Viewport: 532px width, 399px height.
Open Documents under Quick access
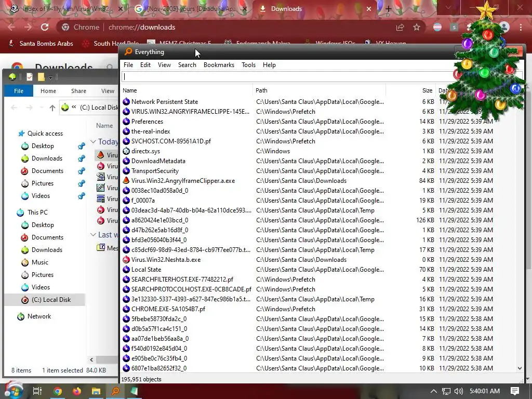tap(47, 171)
